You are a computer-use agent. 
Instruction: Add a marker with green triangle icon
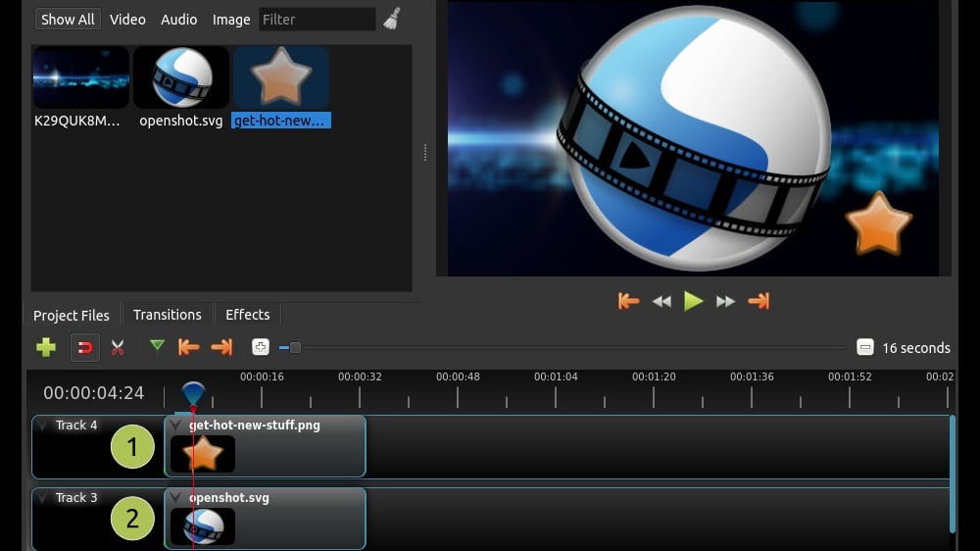[157, 345]
